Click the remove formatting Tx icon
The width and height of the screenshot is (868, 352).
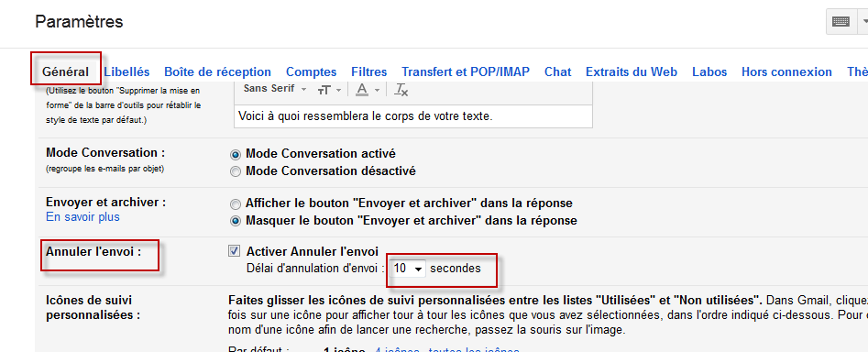[x=401, y=90]
